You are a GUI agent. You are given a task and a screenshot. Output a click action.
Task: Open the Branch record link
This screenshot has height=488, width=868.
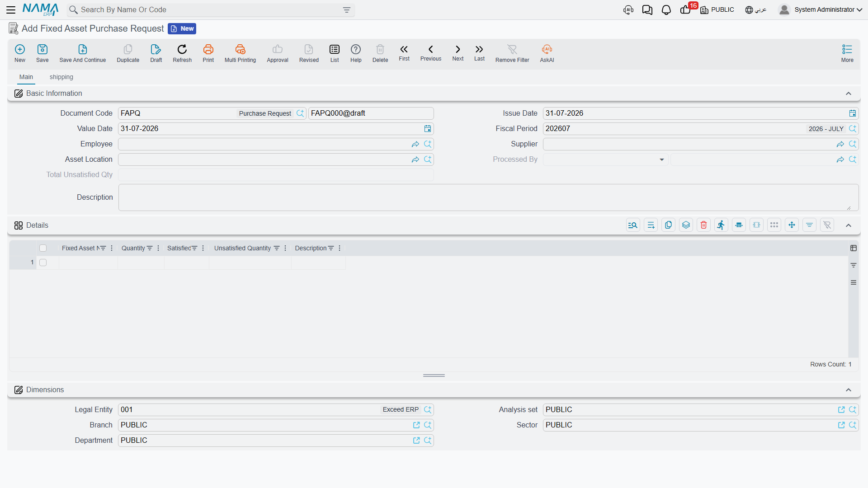click(x=416, y=425)
